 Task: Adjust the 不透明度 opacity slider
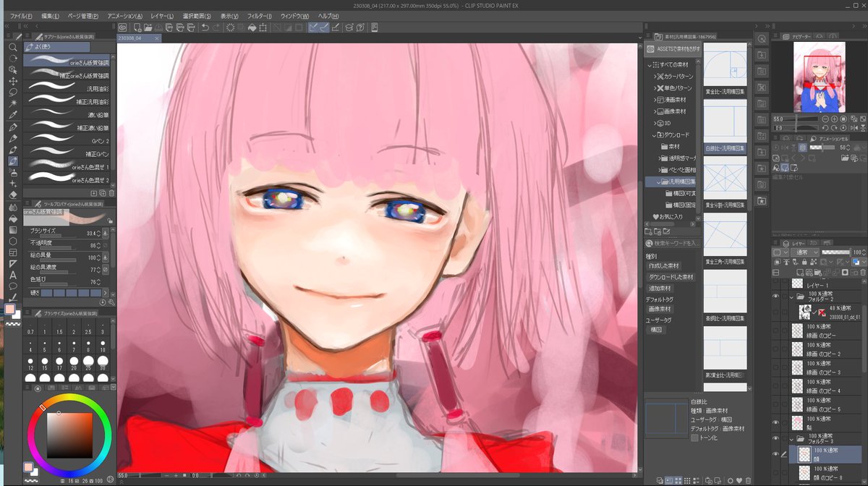(x=58, y=250)
